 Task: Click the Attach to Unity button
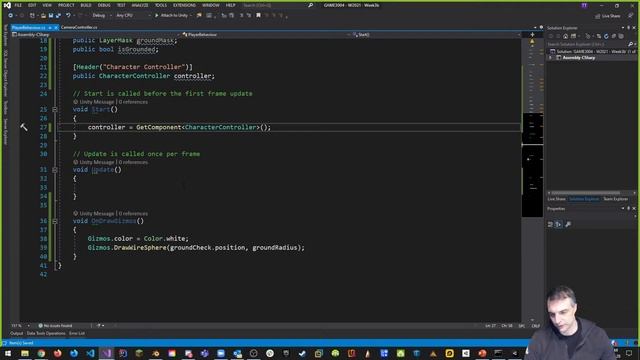(173, 16)
